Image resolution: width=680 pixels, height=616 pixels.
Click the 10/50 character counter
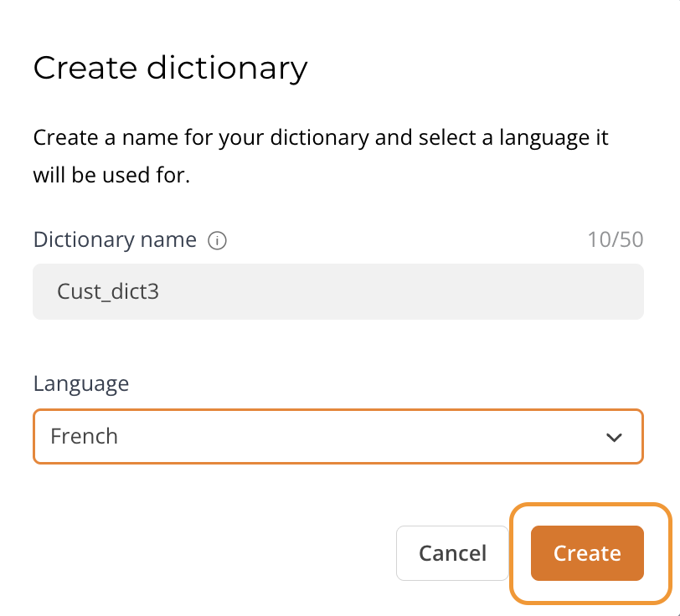(x=616, y=239)
